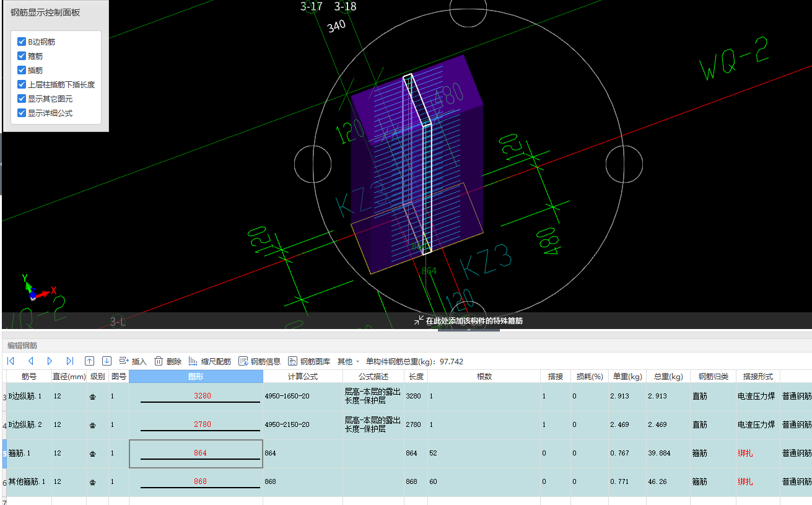The width and height of the screenshot is (812, 505).
Task: Click the 钢筋显示控制面板 title
Action: [x=45, y=12]
